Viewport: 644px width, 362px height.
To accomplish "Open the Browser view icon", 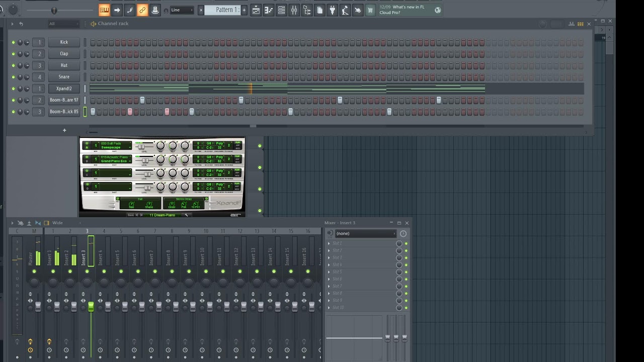I will (307, 10).
